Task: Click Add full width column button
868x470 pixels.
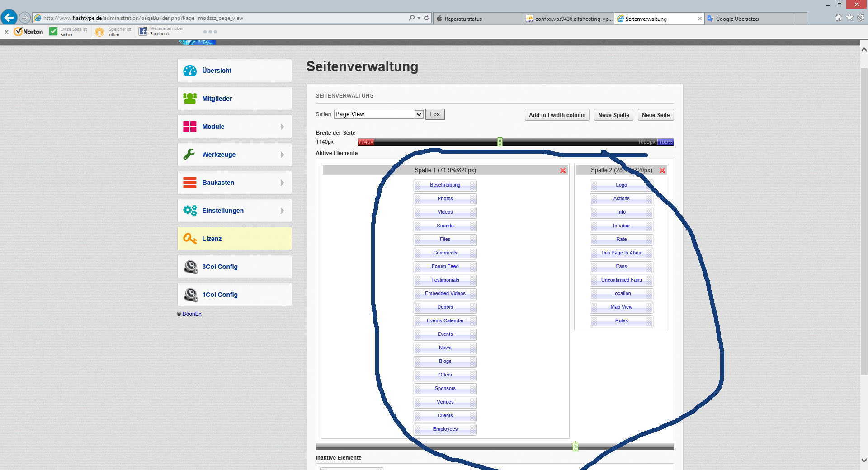Action: 557,115
